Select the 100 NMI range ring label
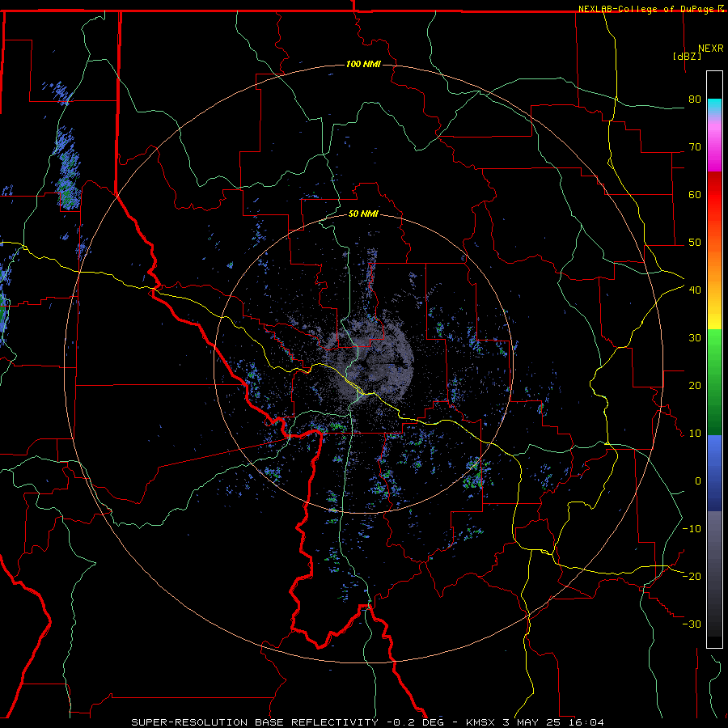This screenshot has width=728, height=728. click(363, 64)
